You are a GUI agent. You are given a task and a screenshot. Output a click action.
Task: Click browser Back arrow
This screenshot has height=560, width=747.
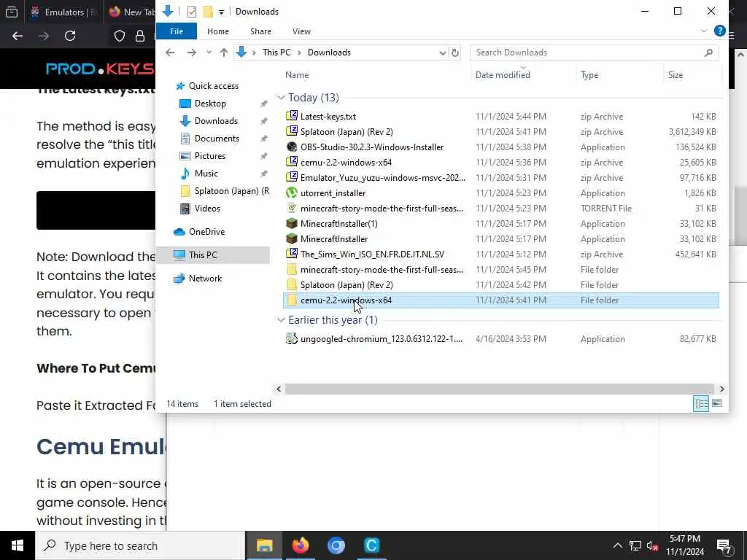18,36
